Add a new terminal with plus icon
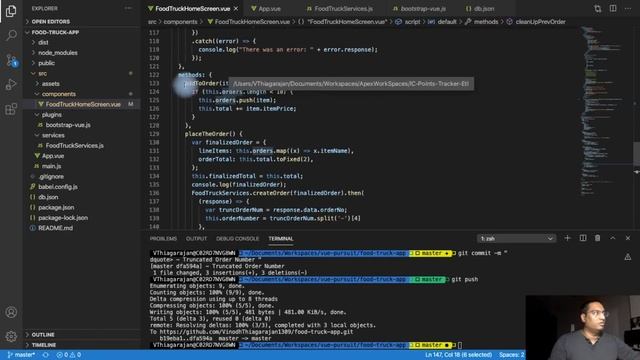The image size is (640, 360). pos(567,238)
